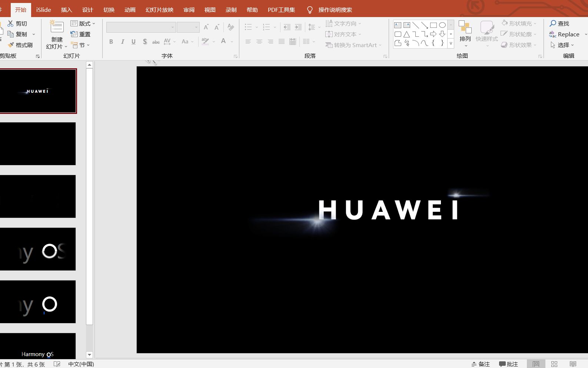Open Shape Outline (形状轮廓) menu

click(519, 34)
